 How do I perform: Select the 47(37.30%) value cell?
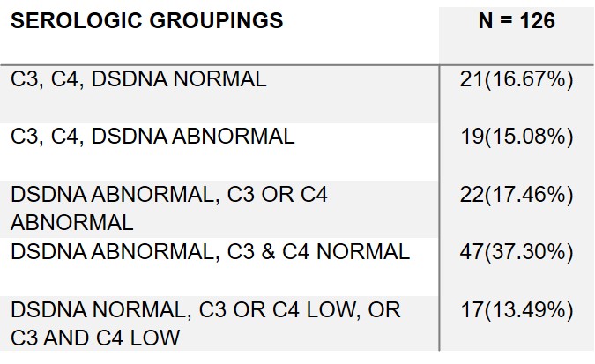coord(517,252)
